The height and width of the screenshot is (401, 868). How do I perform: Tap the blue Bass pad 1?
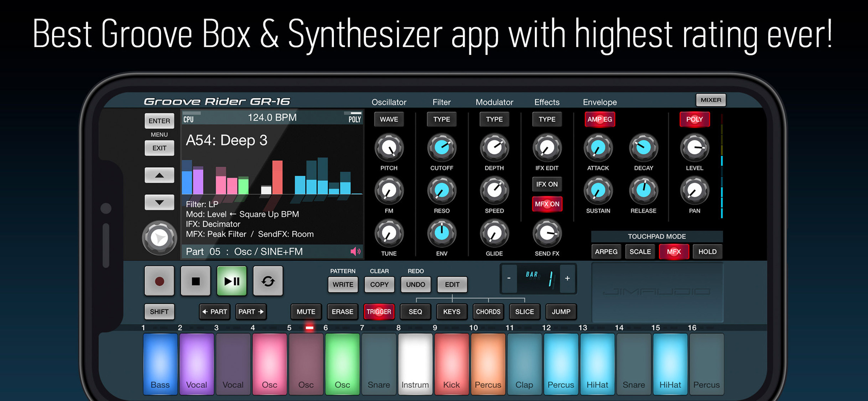coord(160,364)
